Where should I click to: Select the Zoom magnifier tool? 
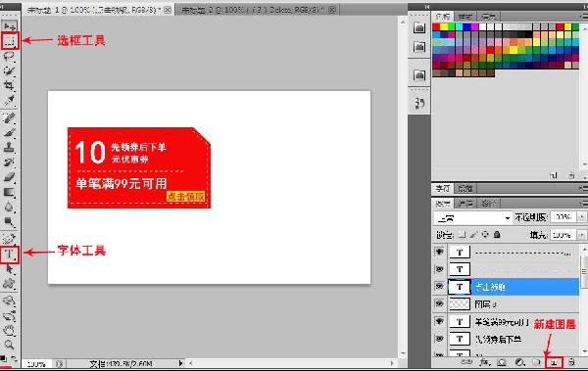click(x=9, y=345)
